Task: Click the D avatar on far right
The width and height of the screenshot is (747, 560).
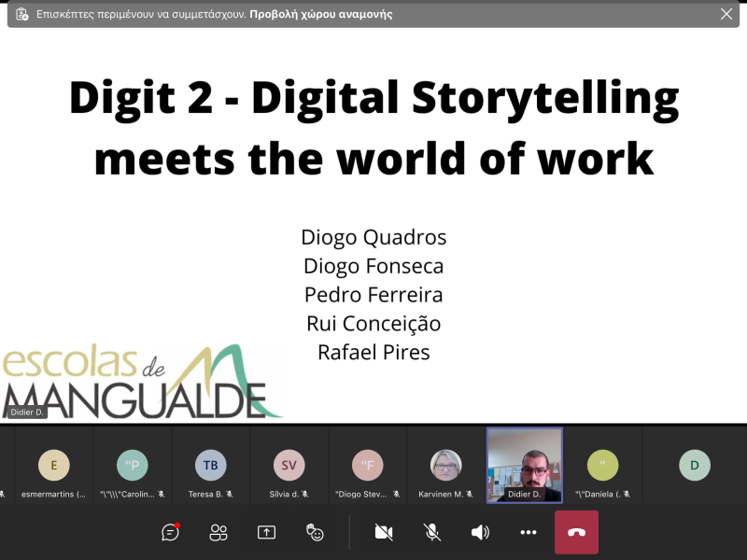Action: point(694,465)
